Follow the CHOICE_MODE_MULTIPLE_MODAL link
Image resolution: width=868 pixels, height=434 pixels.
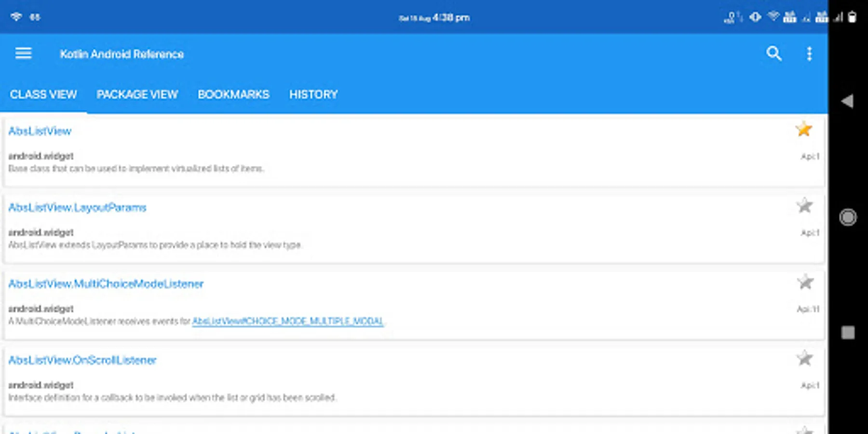(288, 321)
